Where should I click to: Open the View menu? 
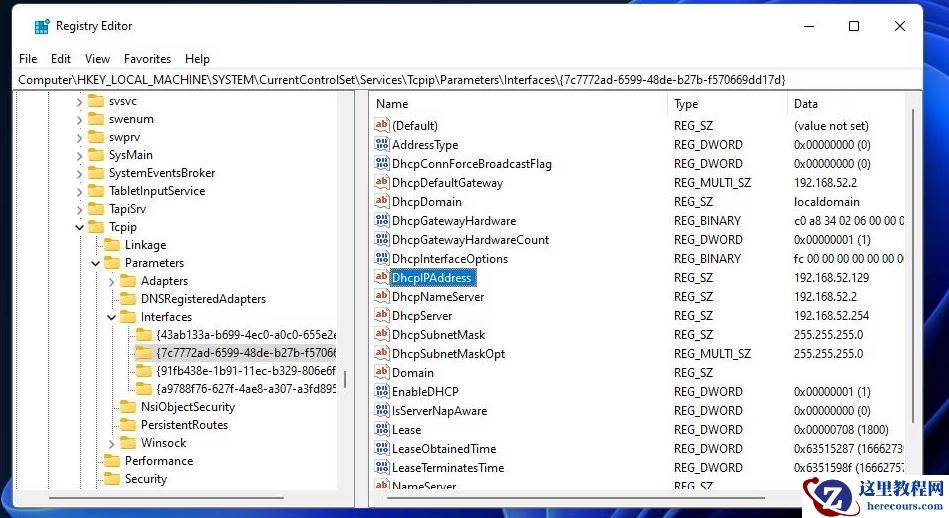(97, 59)
